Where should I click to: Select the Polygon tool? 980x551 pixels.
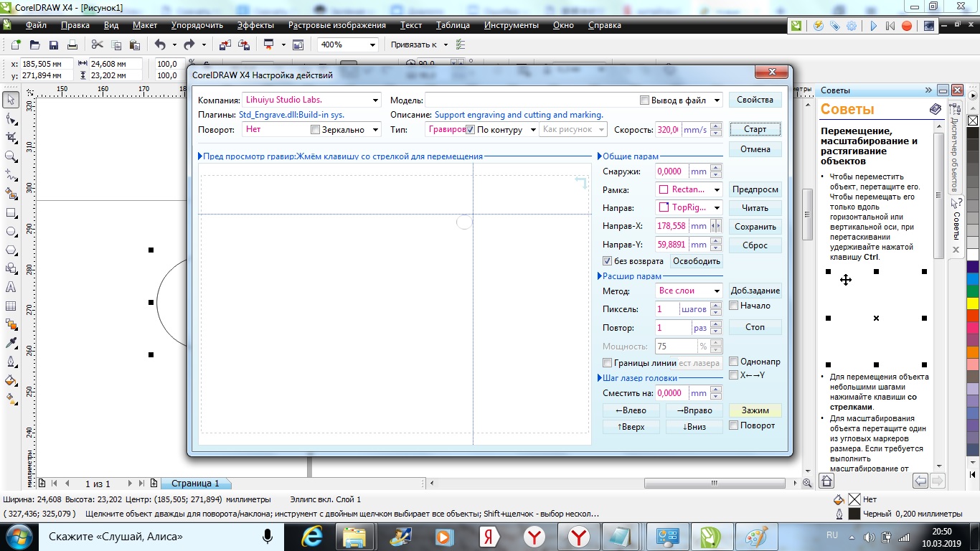11,250
